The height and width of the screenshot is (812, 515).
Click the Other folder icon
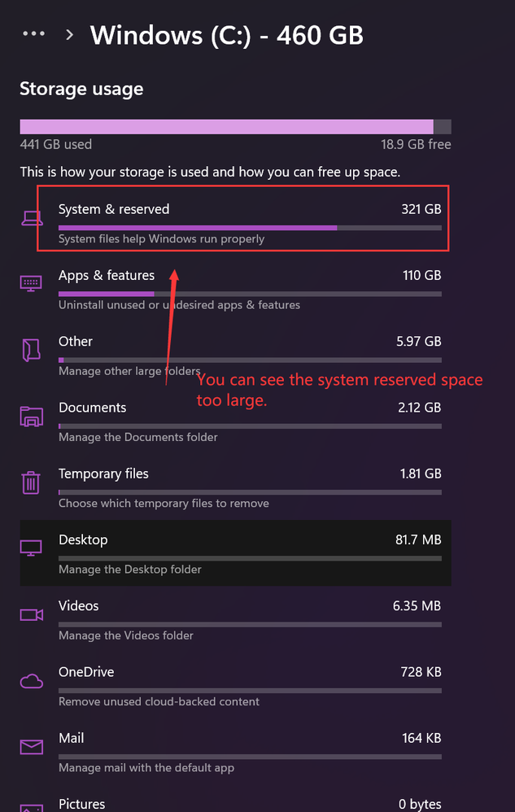point(31,350)
